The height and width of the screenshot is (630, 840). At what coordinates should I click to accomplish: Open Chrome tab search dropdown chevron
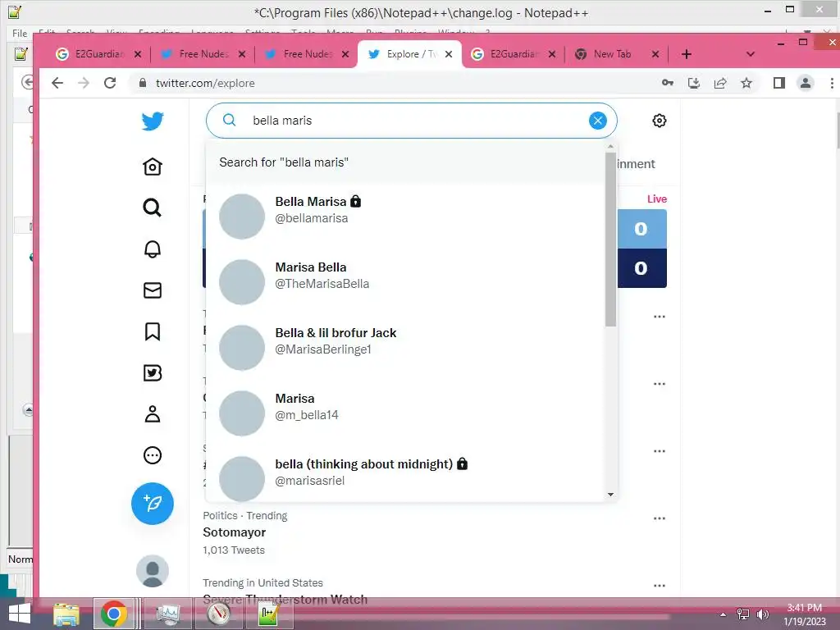751,54
